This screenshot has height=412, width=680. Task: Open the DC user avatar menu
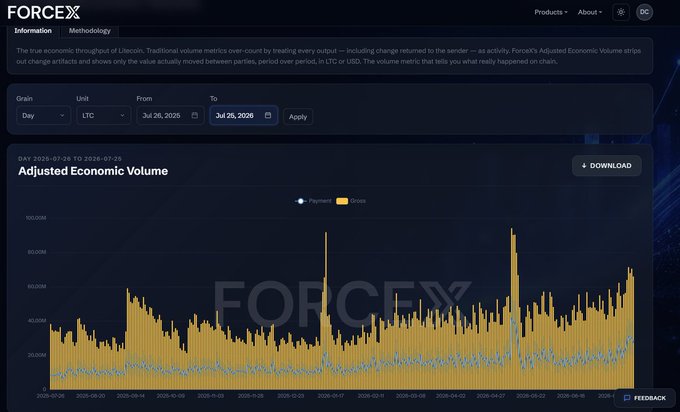pos(644,12)
